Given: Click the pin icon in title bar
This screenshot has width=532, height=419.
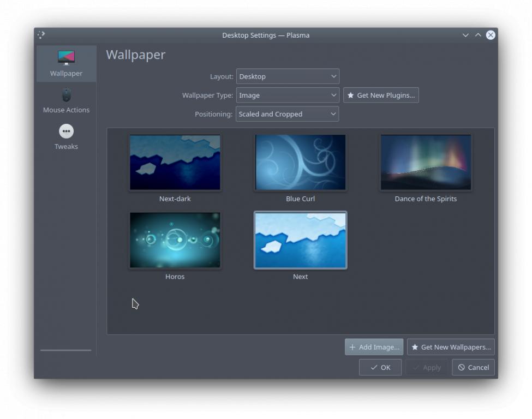Looking at the screenshot, I should coord(41,35).
